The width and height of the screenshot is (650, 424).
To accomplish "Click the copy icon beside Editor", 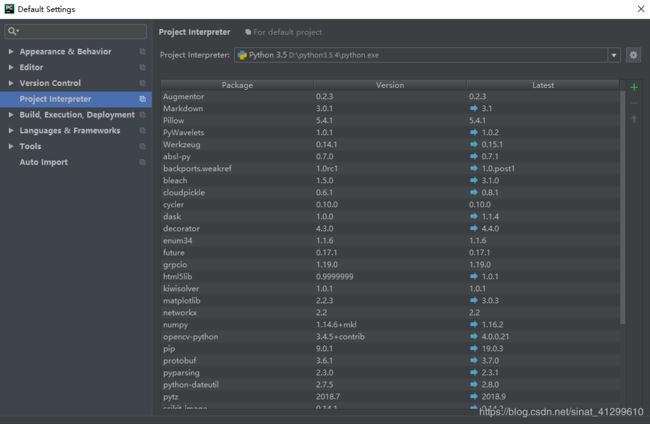I will coord(142,67).
